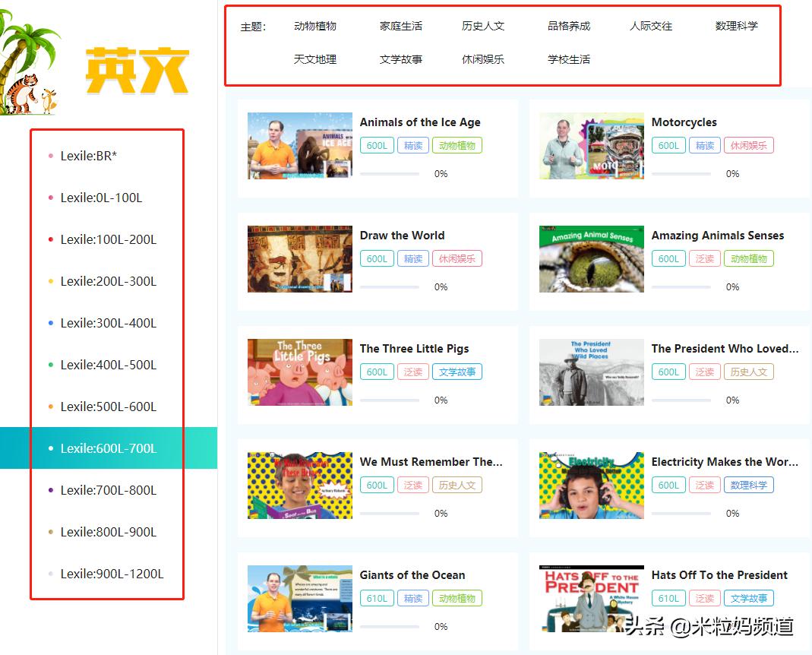Image resolution: width=812 pixels, height=655 pixels.
Task: Filter by 动物植物 theme
Action: tap(314, 26)
